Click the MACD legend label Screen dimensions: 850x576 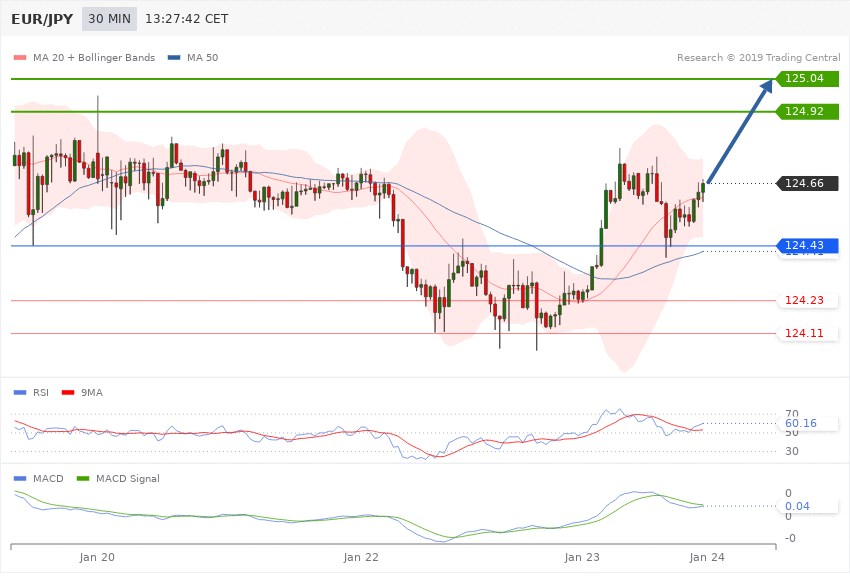point(48,478)
